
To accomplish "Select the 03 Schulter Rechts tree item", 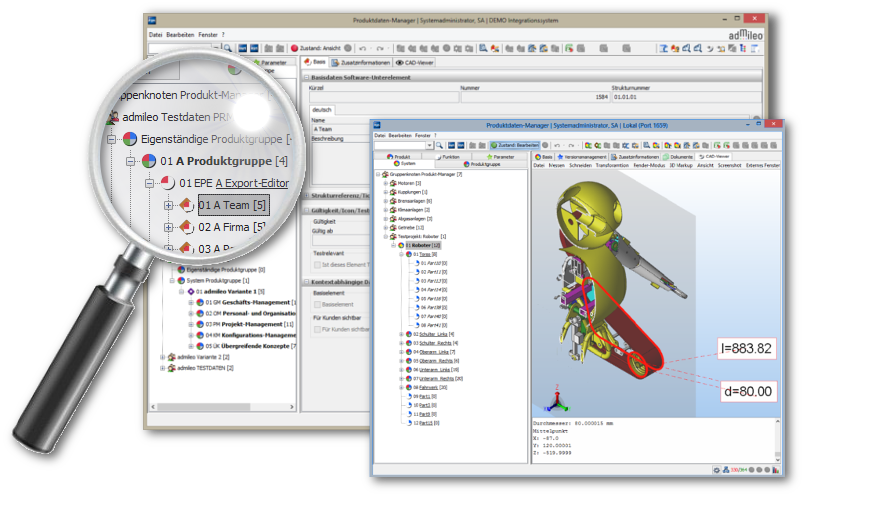I will click(435, 343).
